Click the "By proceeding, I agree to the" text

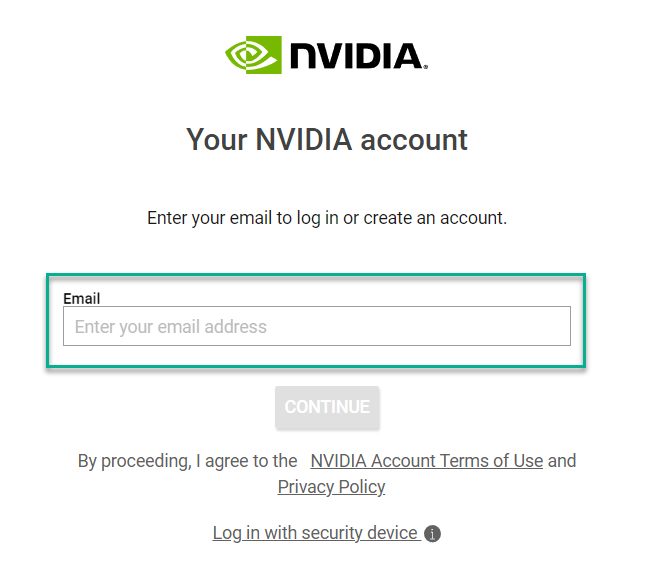click(x=188, y=461)
